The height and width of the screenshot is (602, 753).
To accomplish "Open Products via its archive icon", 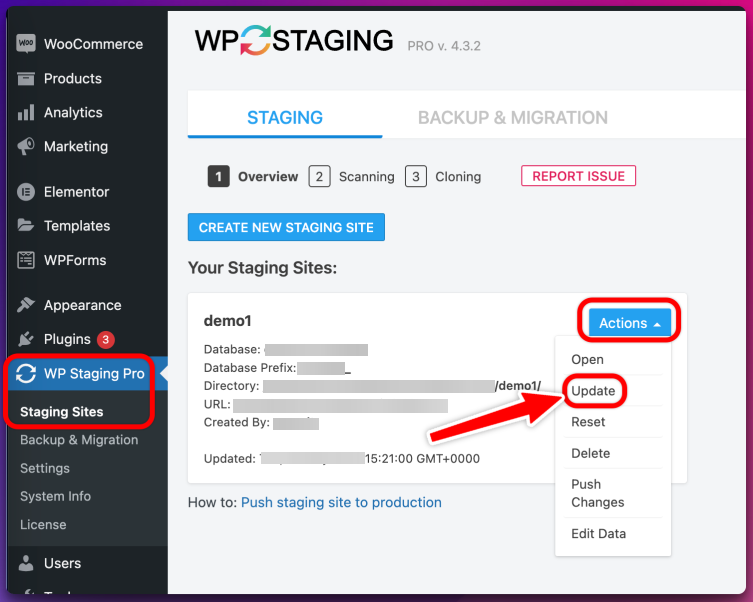I will click(x=26, y=78).
